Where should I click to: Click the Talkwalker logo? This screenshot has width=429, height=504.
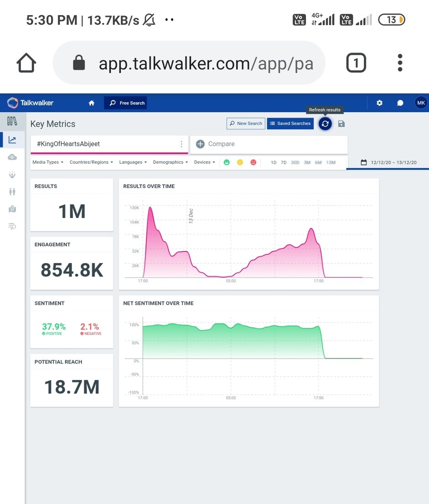30,103
